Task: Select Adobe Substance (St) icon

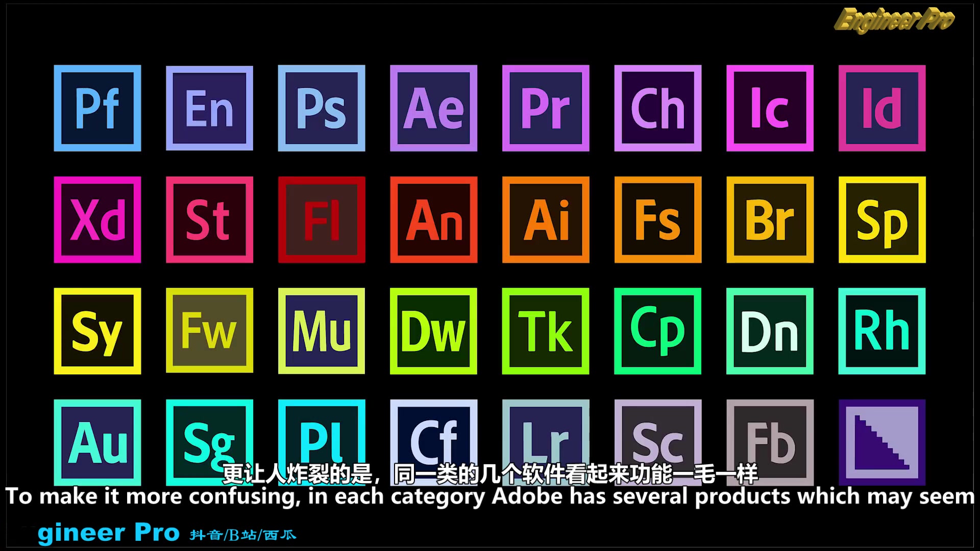Action: 211,219
